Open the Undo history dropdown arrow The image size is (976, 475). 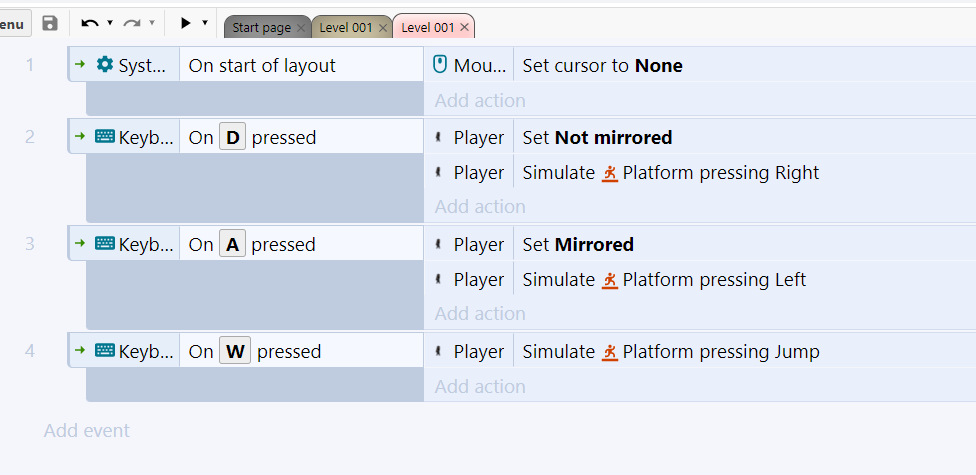pyautogui.click(x=110, y=24)
